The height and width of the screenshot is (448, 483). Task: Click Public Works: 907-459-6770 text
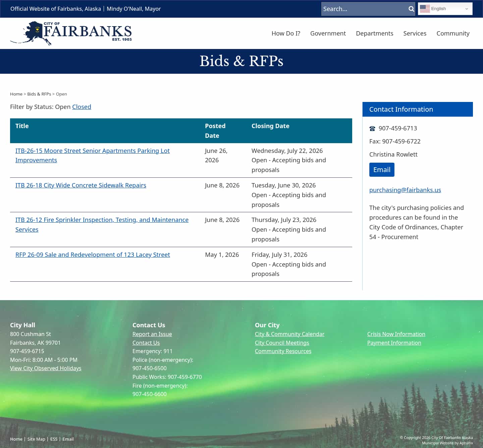pyautogui.click(x=167, y=377)
